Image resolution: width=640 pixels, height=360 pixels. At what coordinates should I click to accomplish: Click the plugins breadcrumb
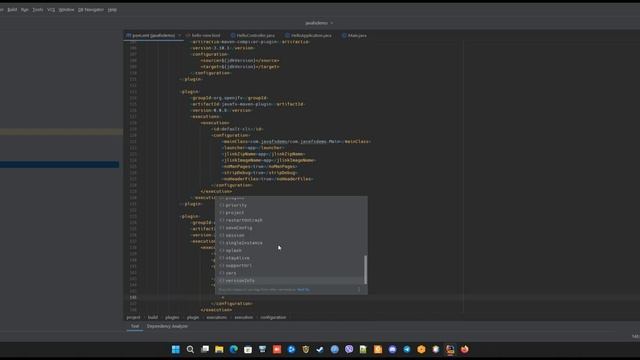point(172,317)
